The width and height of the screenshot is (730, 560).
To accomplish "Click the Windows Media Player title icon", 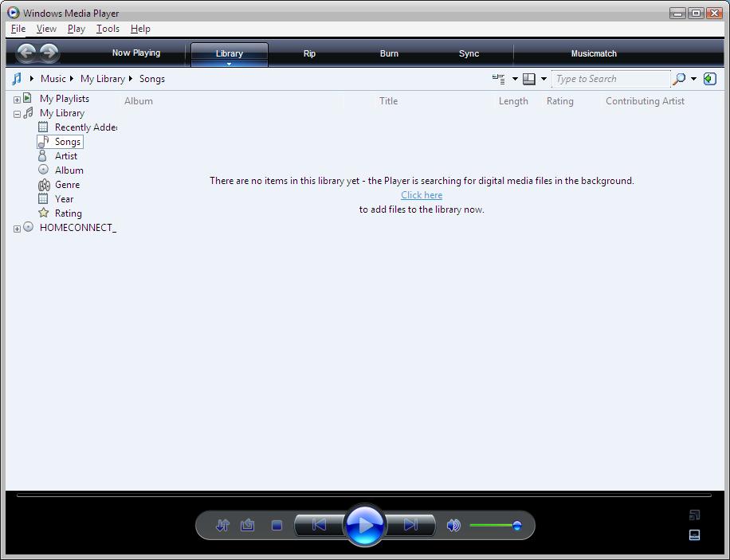I will [x=14, y=13].
